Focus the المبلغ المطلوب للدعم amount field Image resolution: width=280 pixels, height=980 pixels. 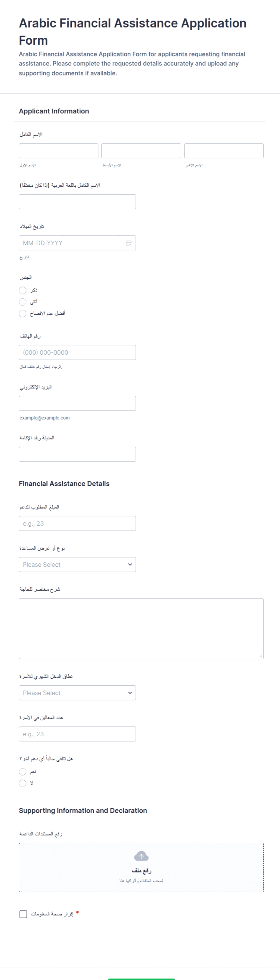coord(77,523)
